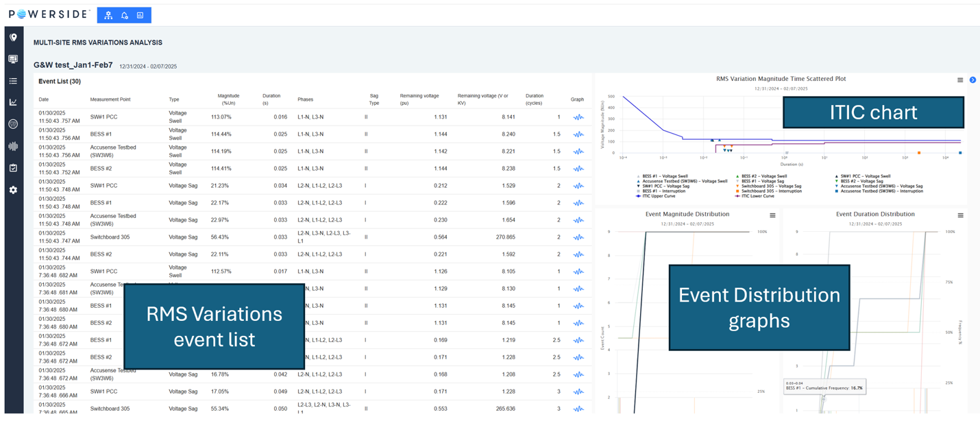980x421 pixels.
Task: Select the site hierarchy icon in the top toolbar
Action: [x=108, y=15]
